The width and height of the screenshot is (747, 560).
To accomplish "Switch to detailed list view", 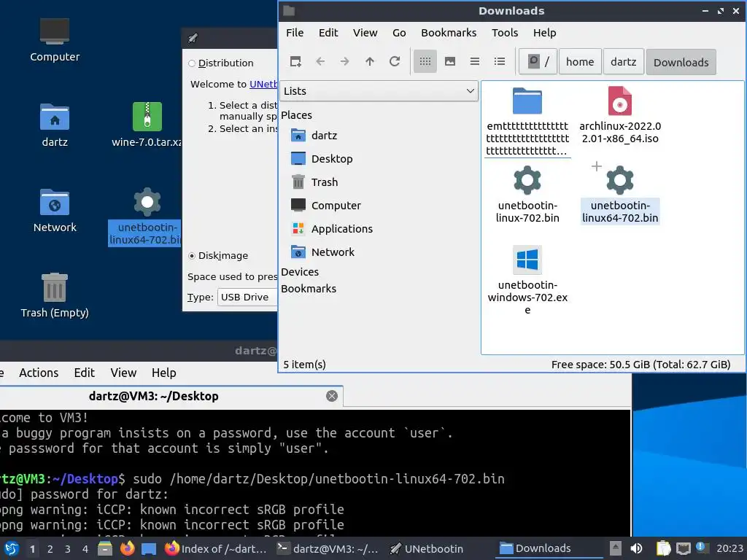I will click(500, 61).
